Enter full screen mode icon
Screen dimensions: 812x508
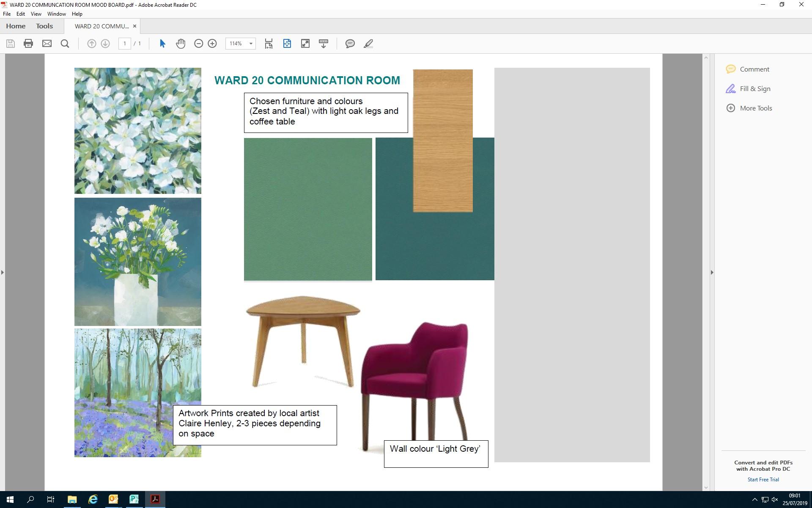pyautogui.click(x=305, y=44)
